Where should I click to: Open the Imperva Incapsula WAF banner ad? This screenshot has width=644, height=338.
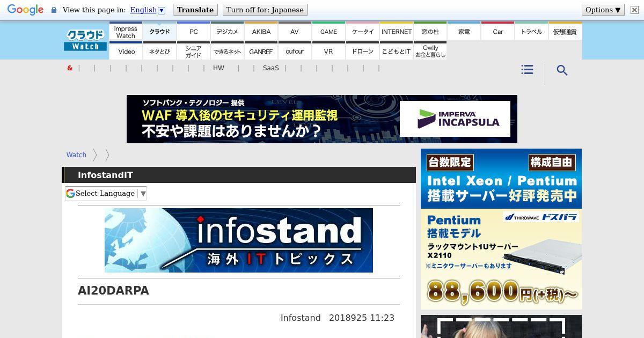pyautogui.click(x=322, y=119)
